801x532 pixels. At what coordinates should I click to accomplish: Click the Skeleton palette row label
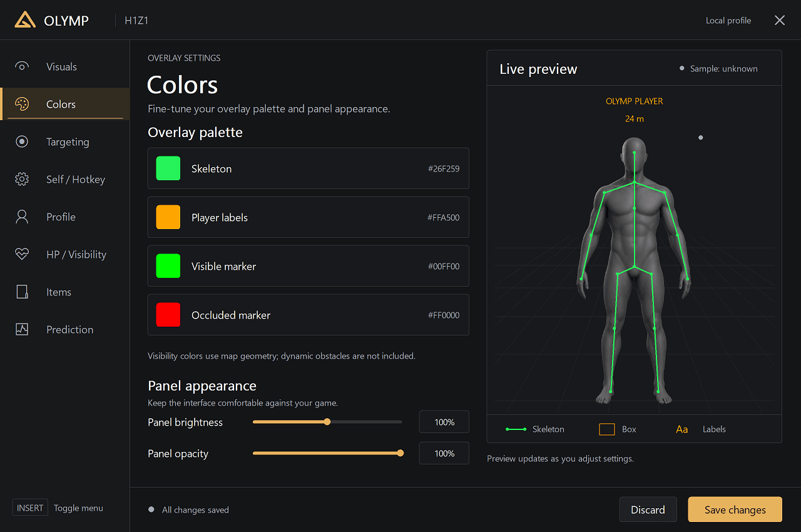(212, 168)
